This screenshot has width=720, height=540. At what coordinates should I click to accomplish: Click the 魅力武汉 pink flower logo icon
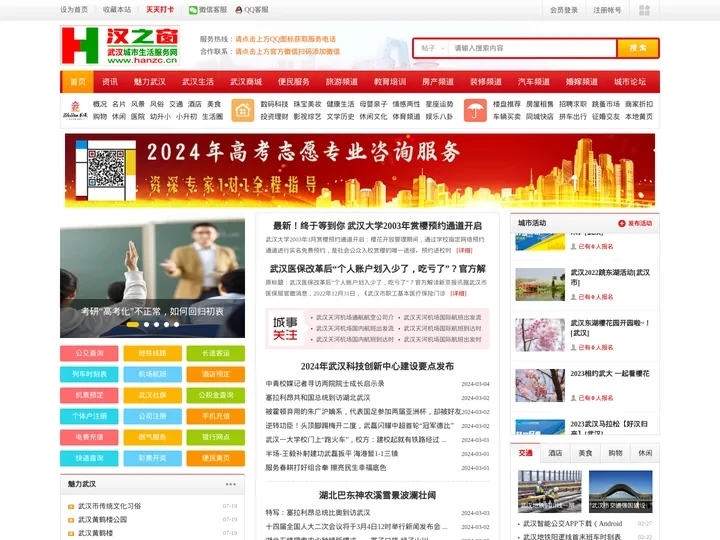pos(75,110)
